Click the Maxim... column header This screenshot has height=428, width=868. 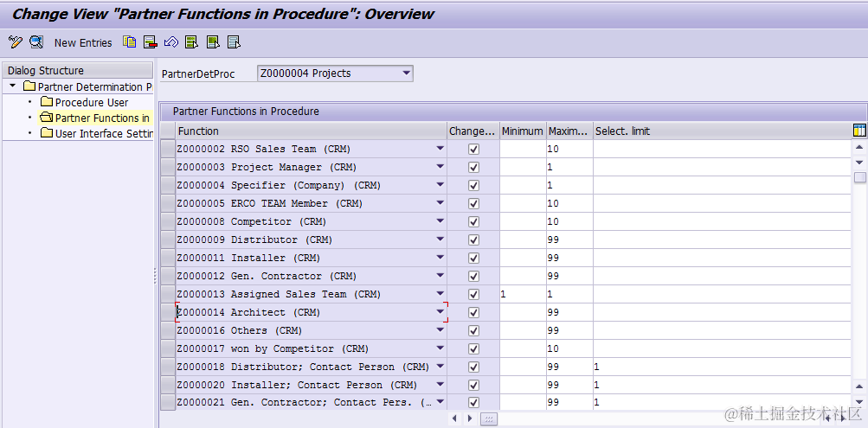[569, 131]
